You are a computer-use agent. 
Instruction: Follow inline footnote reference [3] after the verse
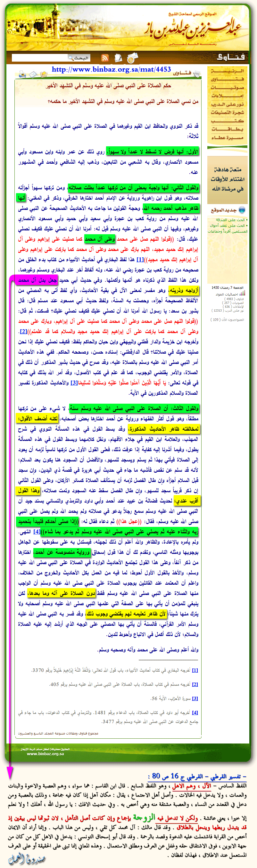tap(74, 383)
